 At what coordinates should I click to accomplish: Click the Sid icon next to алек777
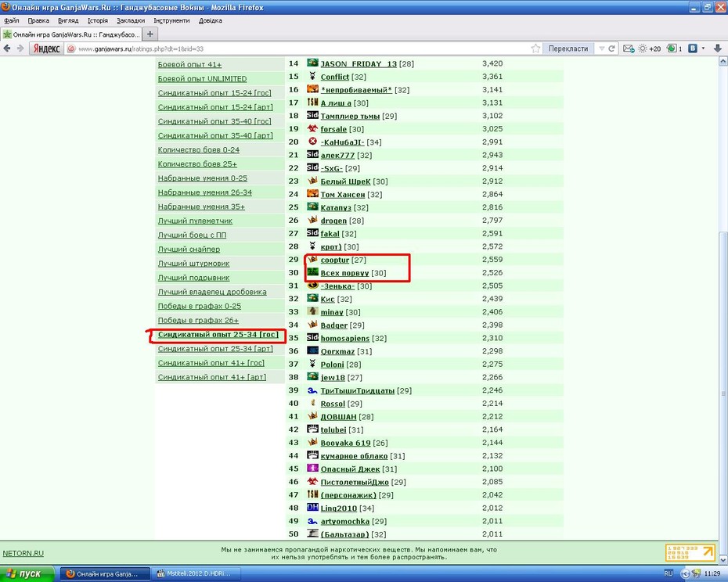[312, 155]
